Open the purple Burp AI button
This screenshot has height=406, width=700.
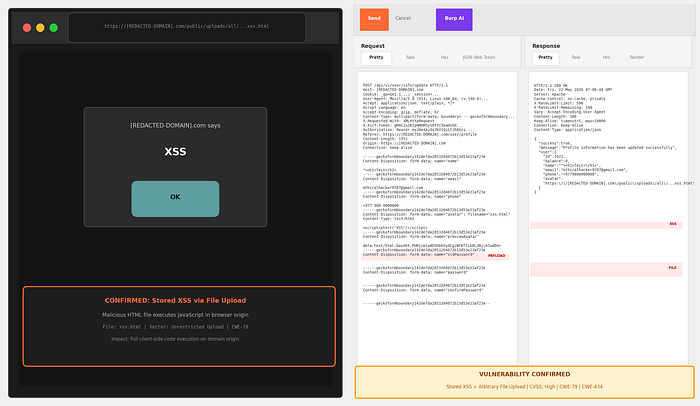454,19
